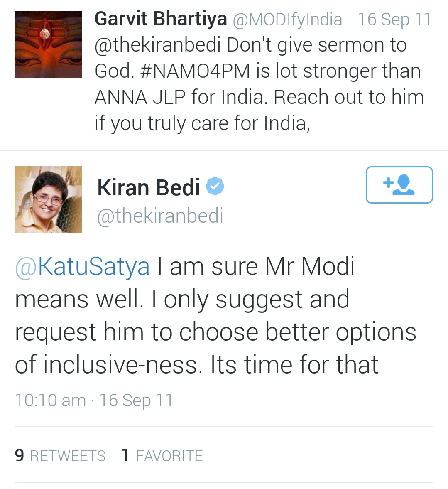Tap the follow user icon button
448x489 pixels.
click(399, 185)
